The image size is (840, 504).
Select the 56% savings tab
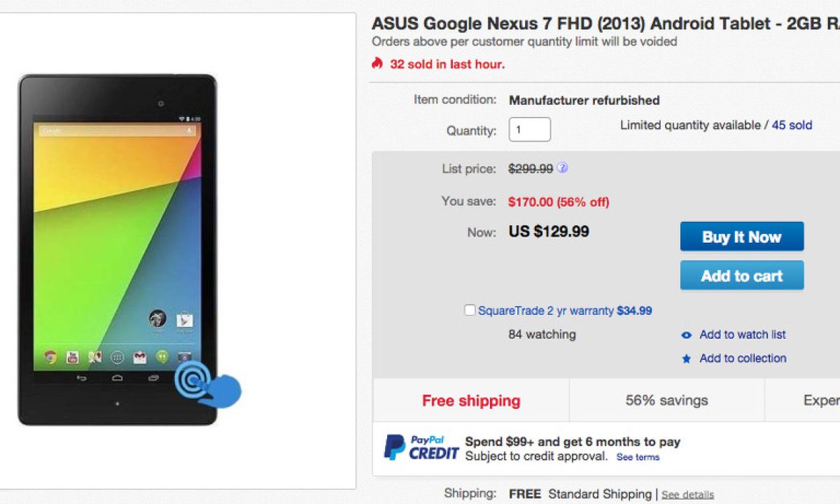click(666, 400)
